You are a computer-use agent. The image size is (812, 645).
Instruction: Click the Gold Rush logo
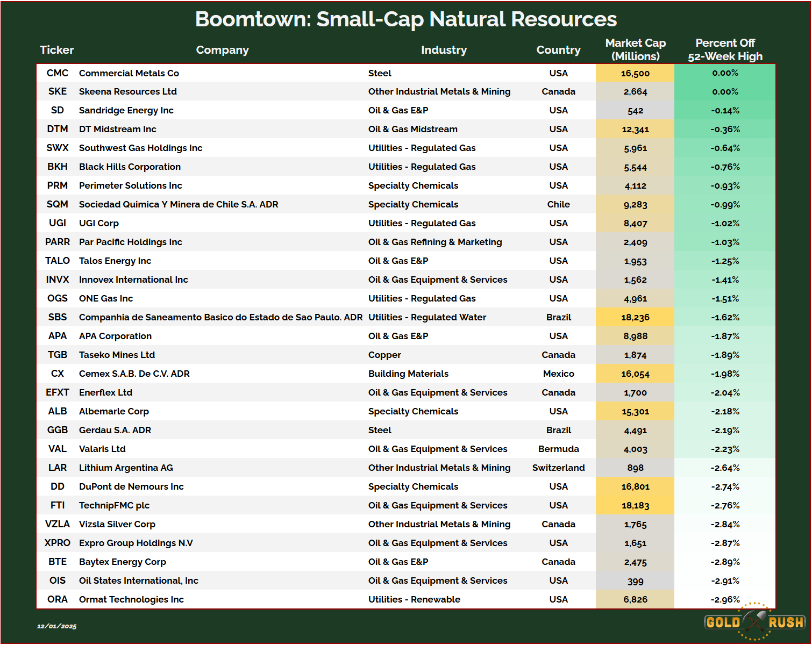point(754,622)
